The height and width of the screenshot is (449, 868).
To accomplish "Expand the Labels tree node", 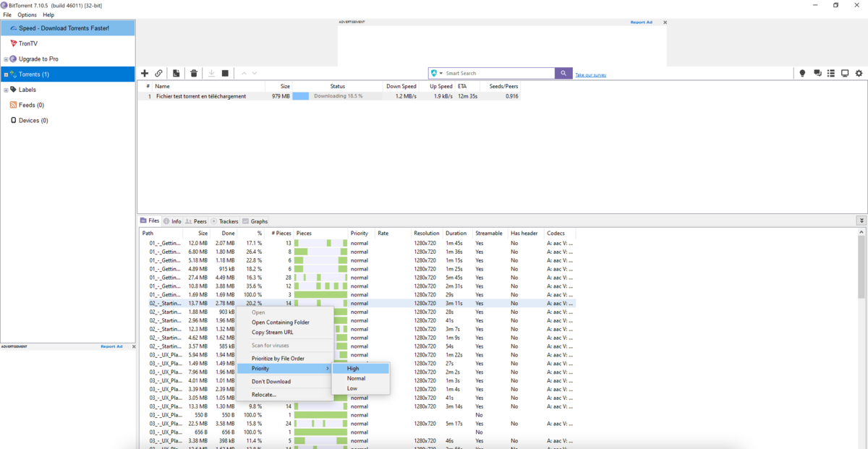I will click(x=6, y=90).
